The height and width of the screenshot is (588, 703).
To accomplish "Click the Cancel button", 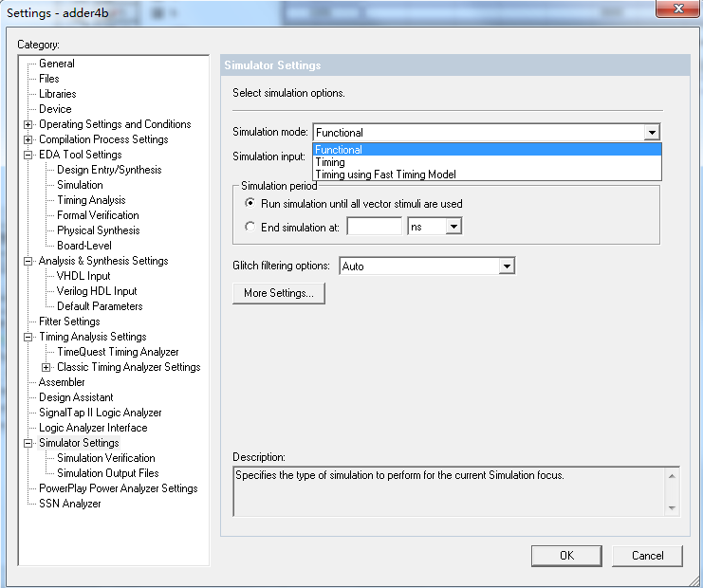I will 647,556.
